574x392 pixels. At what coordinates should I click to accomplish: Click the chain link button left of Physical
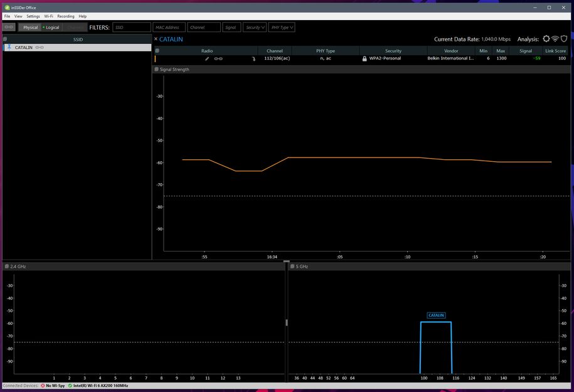click(9, 27)
